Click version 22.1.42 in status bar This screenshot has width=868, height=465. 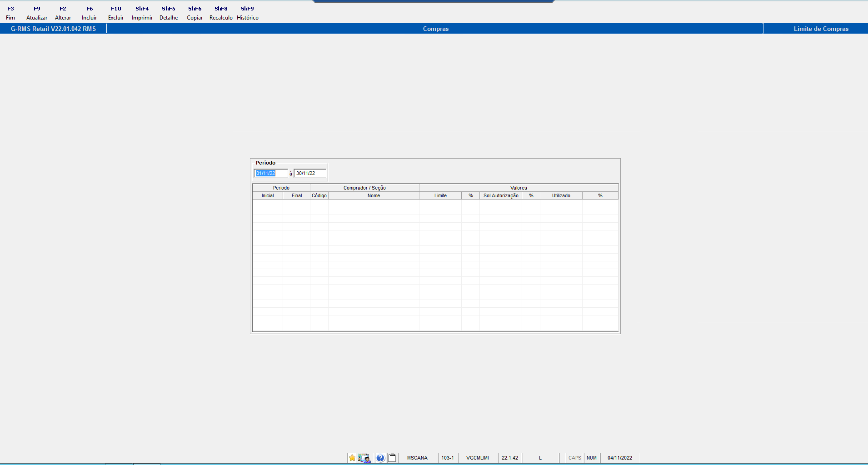[510, 458]
